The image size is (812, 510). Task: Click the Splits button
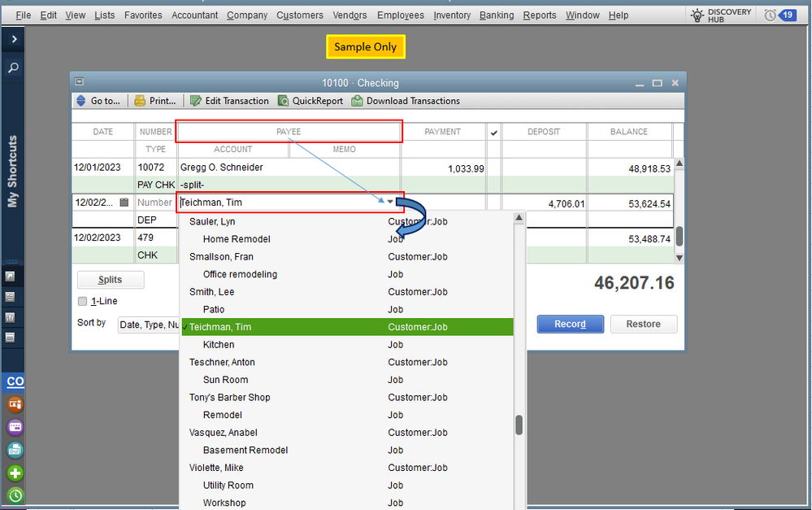(x=111, y=280)
